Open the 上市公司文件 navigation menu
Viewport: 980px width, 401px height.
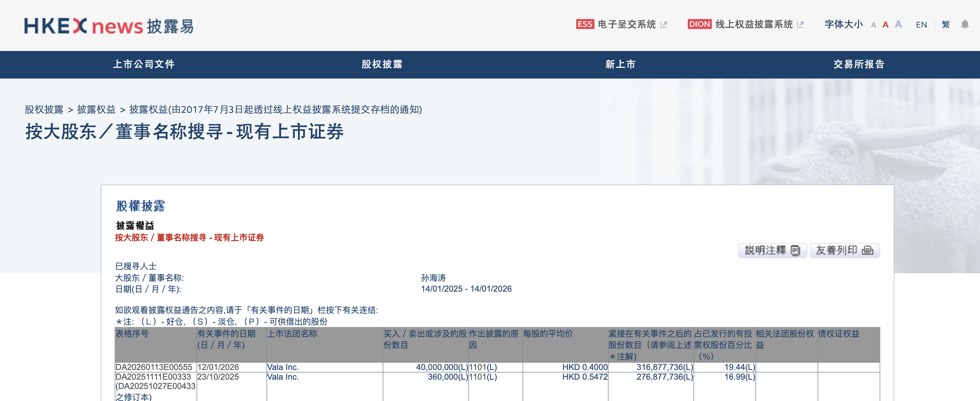click(144, 64)
